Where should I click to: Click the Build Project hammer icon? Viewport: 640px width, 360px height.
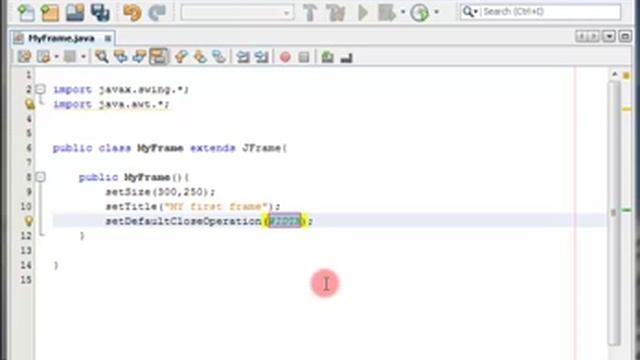point(310,13)
